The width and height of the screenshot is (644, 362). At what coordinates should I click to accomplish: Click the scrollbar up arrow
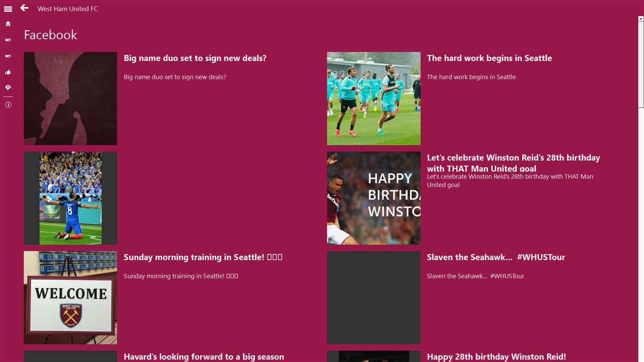click(641, 19)
